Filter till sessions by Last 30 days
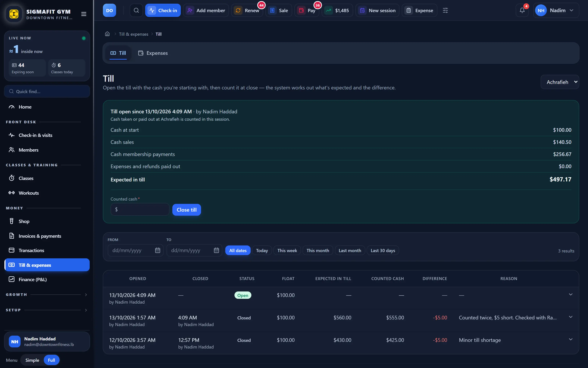Screen dimensions: 588x368 click(383, 250)
